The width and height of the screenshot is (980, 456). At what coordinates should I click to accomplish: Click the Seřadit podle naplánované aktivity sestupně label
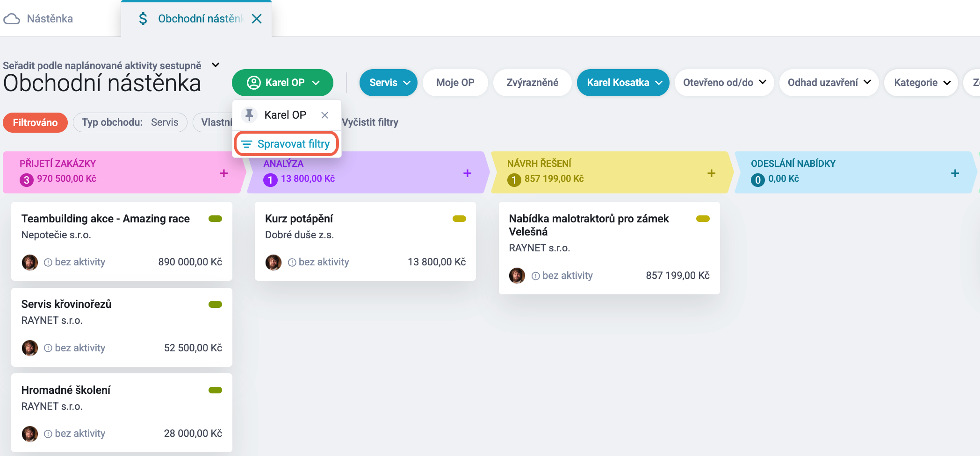102,65
